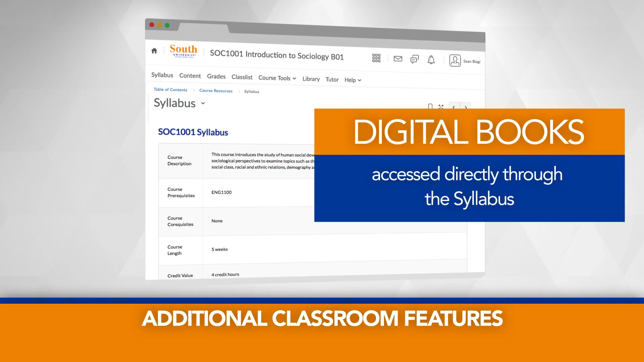Print the syllabus using the page icon
This screenshot has width=644, height=362.
431,106
